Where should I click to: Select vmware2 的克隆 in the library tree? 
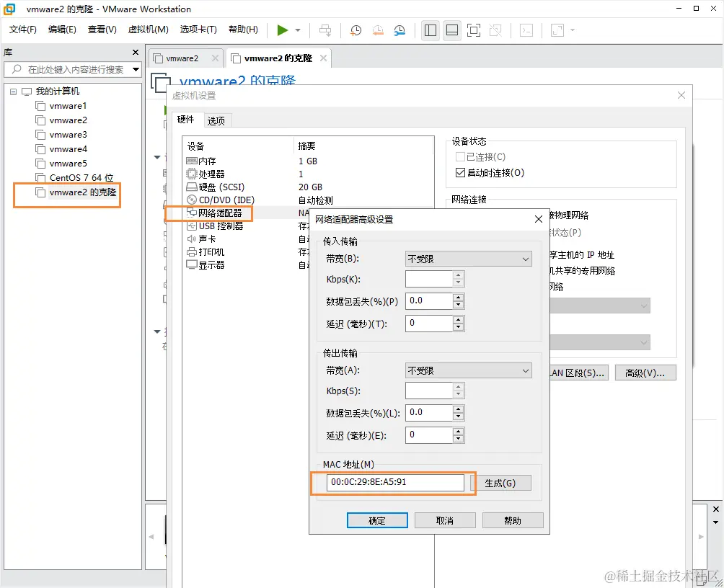(83, 192)
